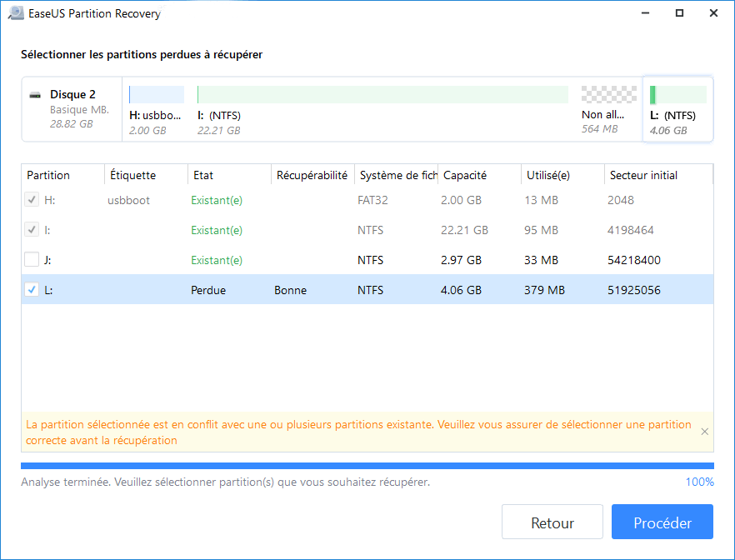Click the 2048 initial sector cell

tap(621, 200)
